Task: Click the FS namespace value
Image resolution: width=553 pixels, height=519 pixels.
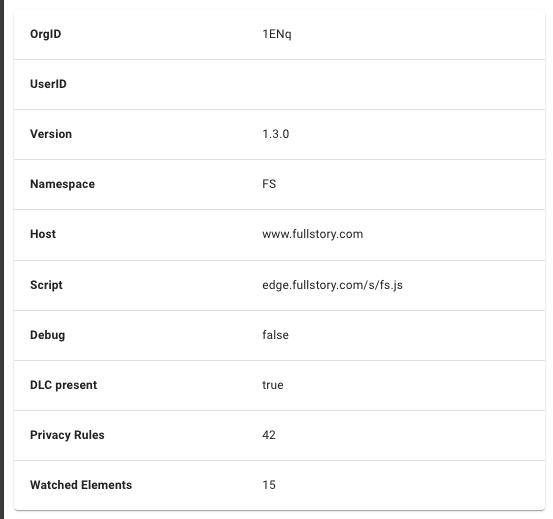Action: (269, 184)
